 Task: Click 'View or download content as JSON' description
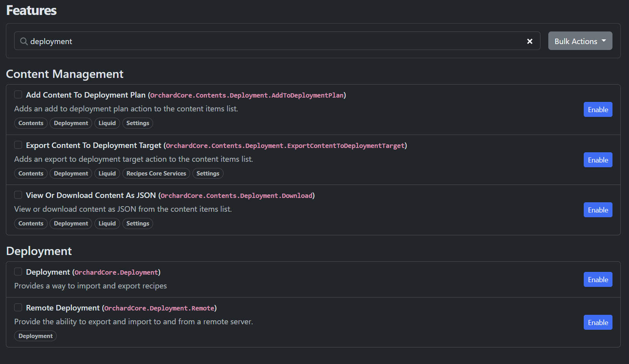(x=123, y=209)
